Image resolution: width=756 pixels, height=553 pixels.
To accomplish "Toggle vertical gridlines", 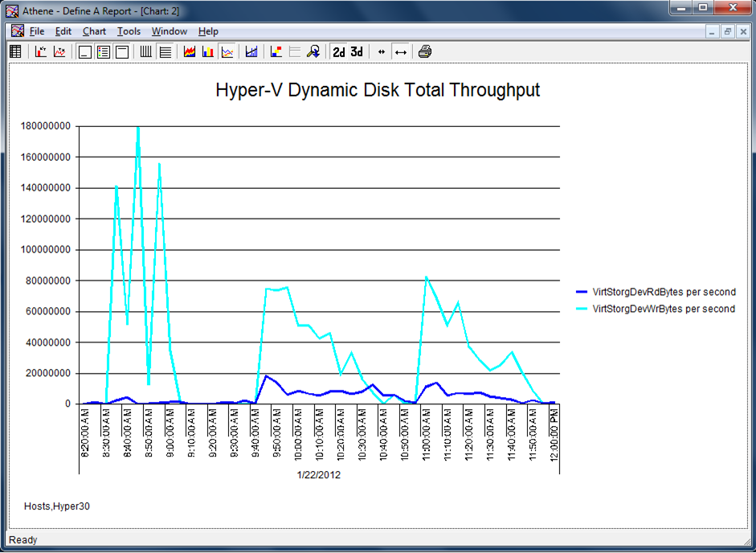I will click(x=146, y=51).
